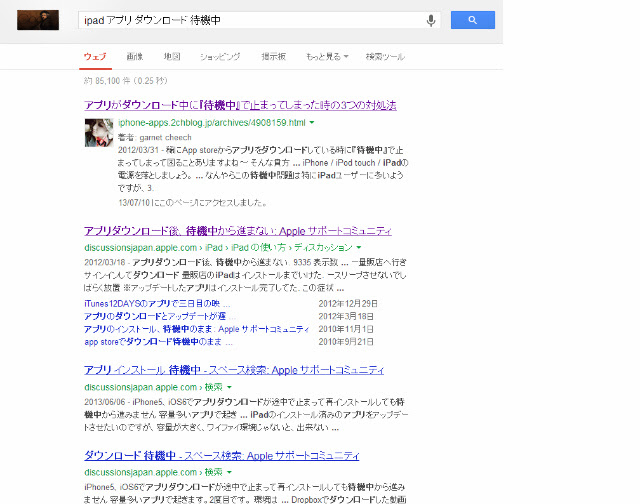The height and width of the screenshot is (504, 640).
Task: Expand arrow beside third result's 検索 breadcrumb
Action: (x=229, y=387)
